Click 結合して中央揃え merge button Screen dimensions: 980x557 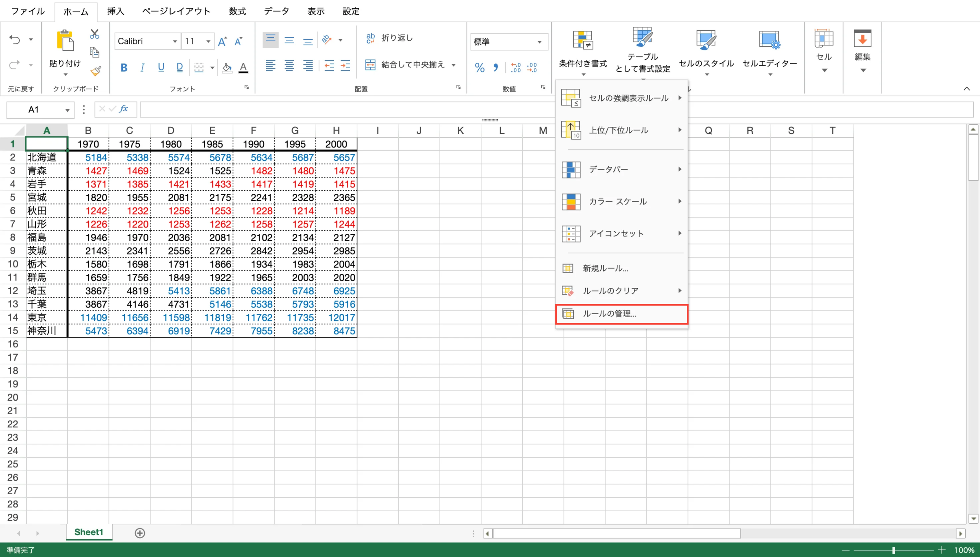coord(406,65)
